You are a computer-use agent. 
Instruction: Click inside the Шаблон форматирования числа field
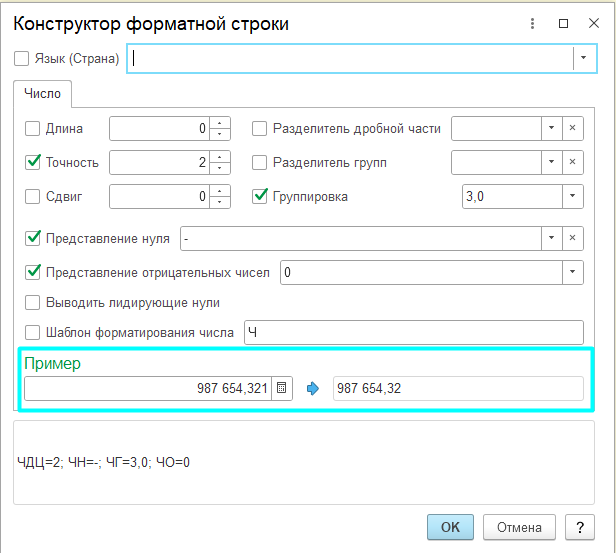(x=412, y=332)
